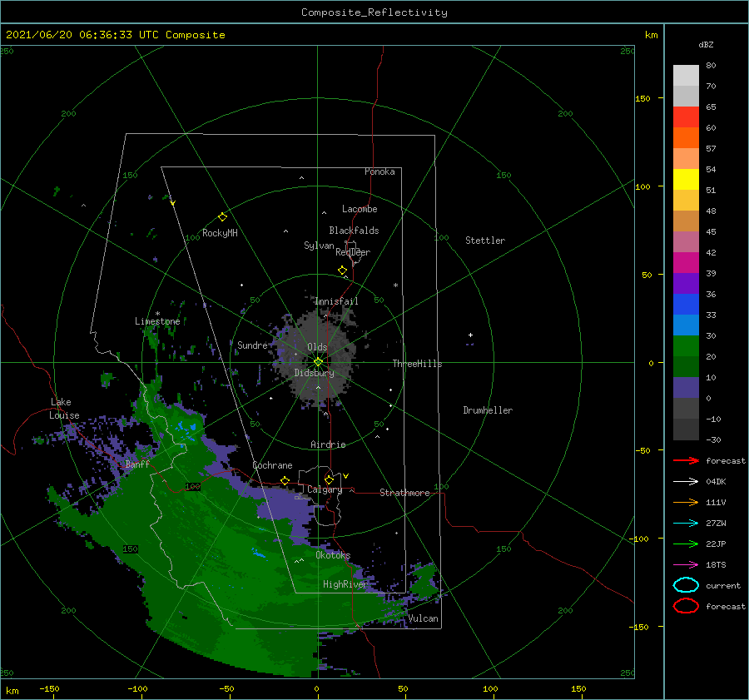Click the Strathmore label

pos(404,493)
